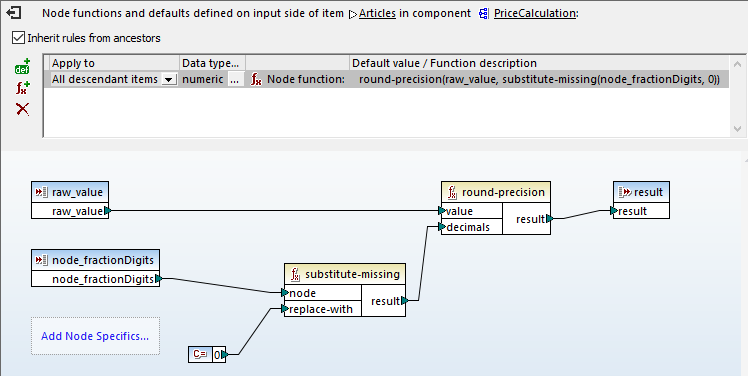Click the round-precision function icon
This screenshot has height=376, width=748.
tap(452, 192)
